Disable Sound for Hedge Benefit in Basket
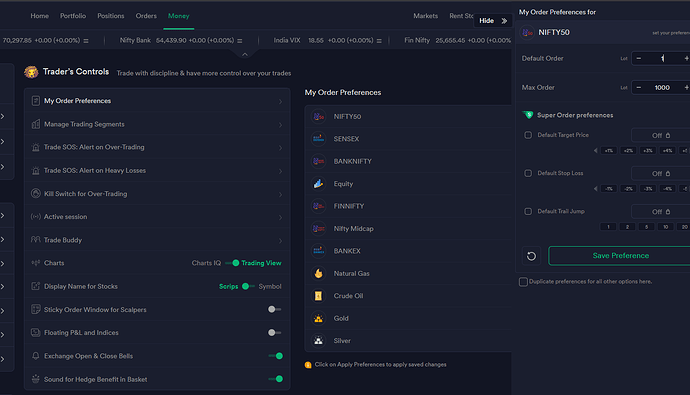This screenshot has width=690, height=395. [275, 379]
